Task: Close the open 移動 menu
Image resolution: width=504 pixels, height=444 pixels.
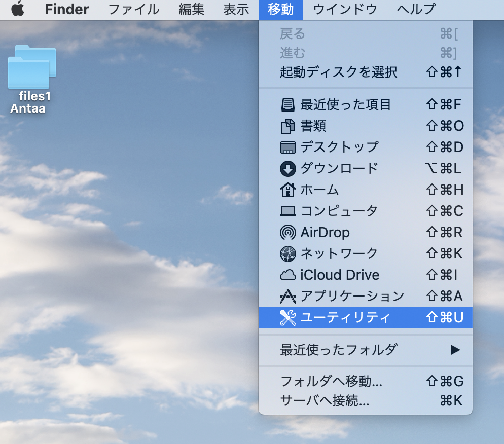Action: [280, 9]
